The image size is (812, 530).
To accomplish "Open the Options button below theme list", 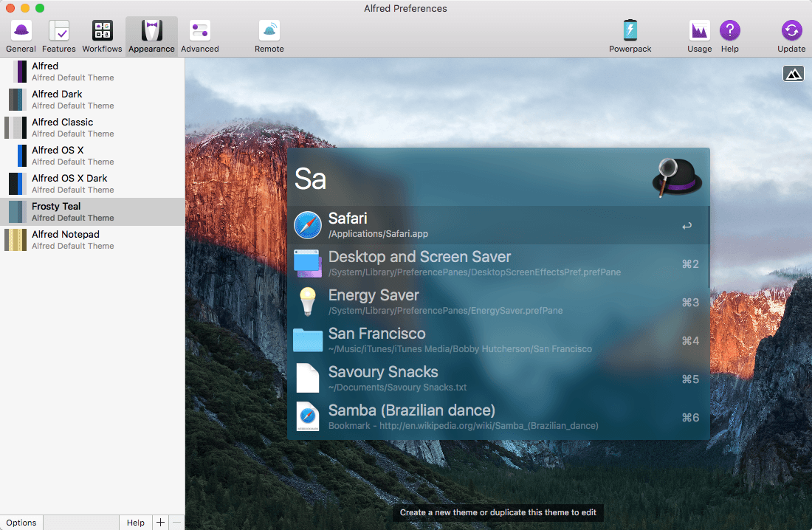I will click(x=21, y=522).
